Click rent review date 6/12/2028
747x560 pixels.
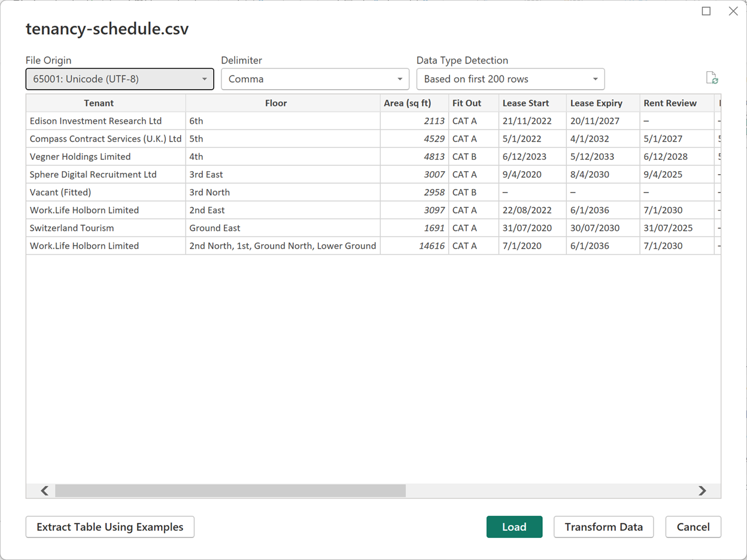(677, 157)
